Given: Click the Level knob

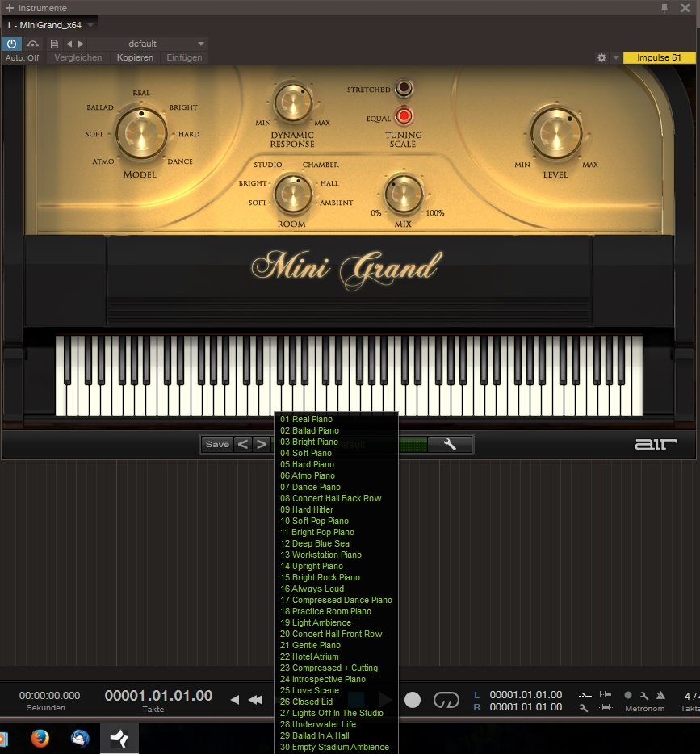Looking at the screenshot, I should (555, 134).
